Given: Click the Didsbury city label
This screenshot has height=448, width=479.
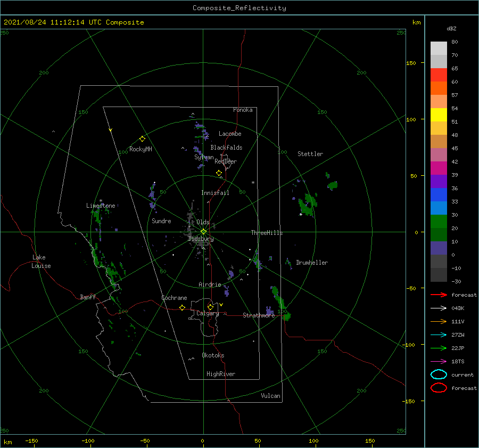Looking at the screenshot, I should [x=201, y=239].
